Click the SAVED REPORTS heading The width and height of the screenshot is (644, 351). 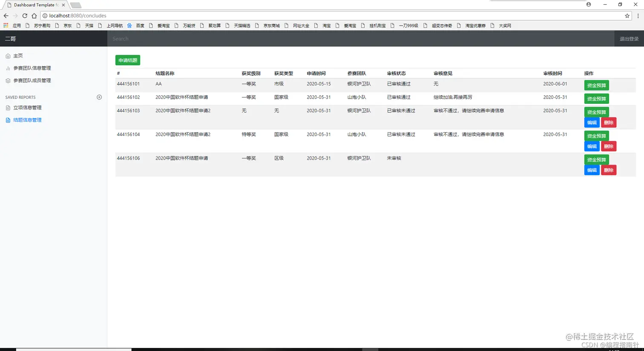20,97
